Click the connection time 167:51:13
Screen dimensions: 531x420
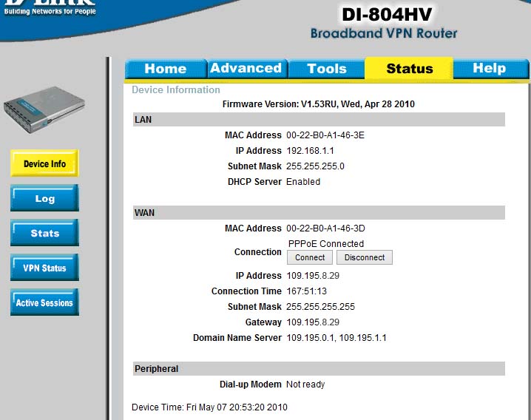click(x=306, y=291)
